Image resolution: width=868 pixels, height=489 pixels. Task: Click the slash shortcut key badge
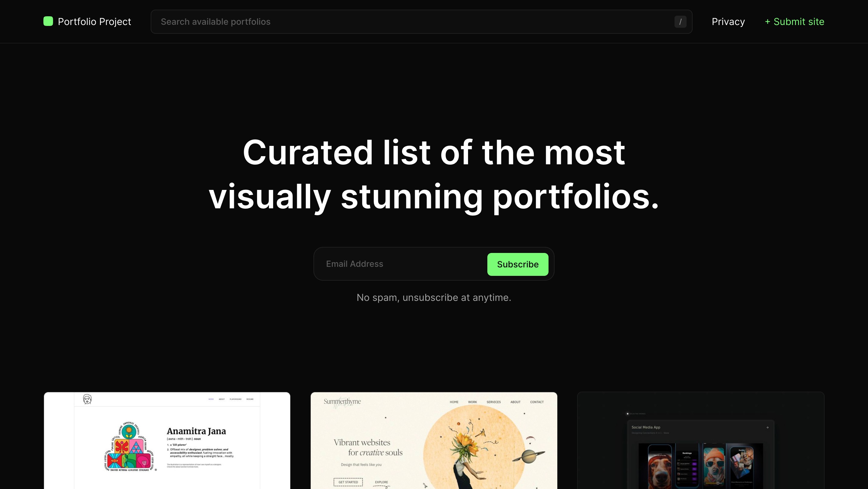[x=680, y=22]
